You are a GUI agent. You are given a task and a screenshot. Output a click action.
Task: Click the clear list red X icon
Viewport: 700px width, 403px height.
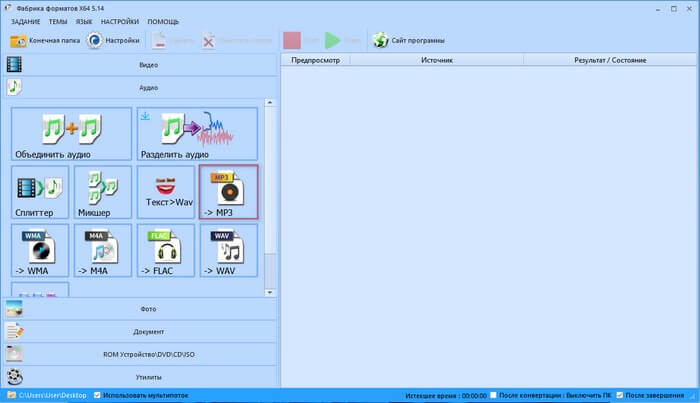coord(208,41)
